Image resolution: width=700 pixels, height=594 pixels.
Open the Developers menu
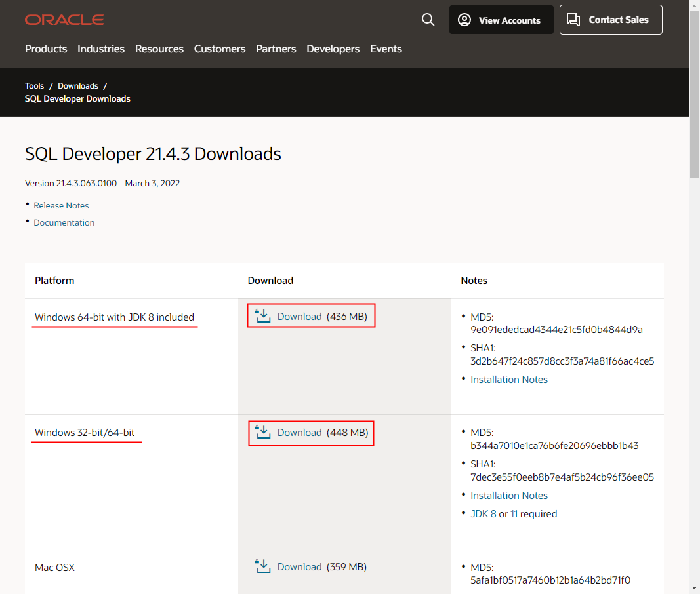(x=333, y=49)
